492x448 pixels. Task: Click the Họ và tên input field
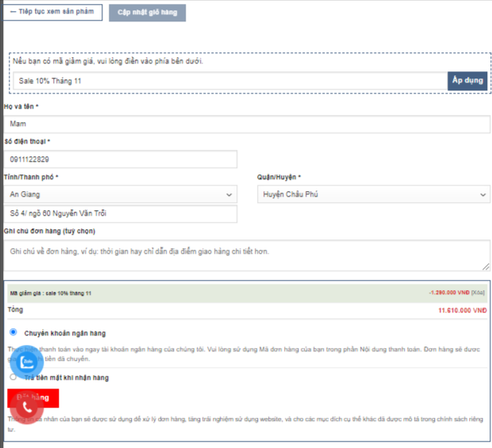[247, 124]
